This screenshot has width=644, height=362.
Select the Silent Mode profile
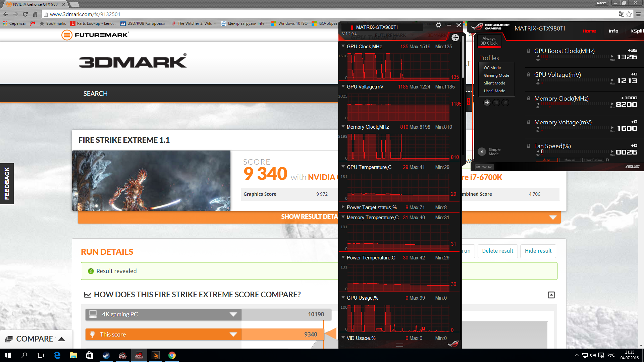coord(494,83)
